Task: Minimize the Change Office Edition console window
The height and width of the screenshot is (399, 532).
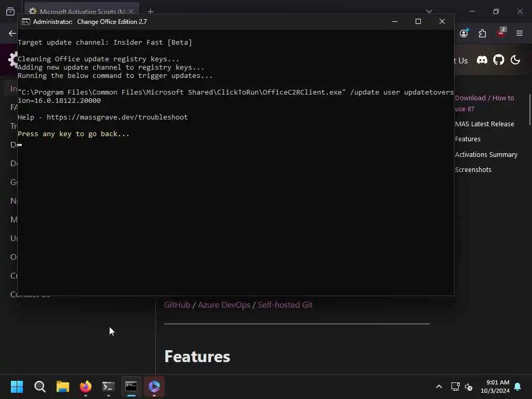Action: pyautogui.click(x=395, y=21)
